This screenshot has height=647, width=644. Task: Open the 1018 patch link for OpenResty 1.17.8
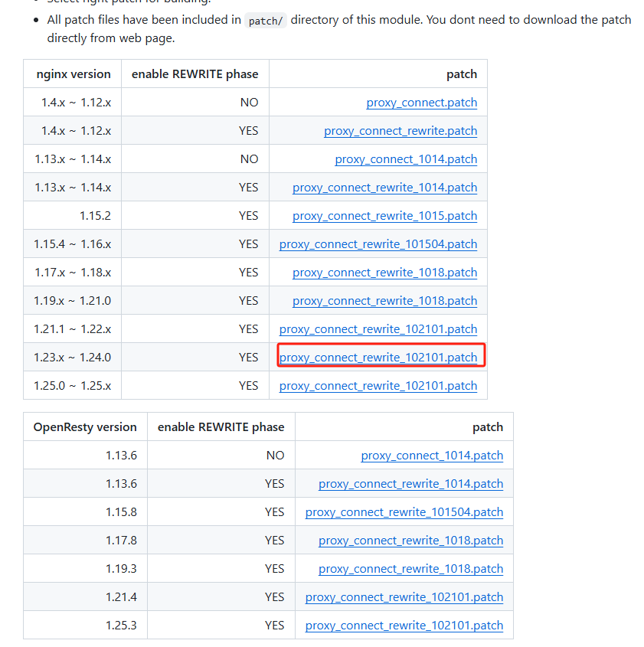[411, 541]
